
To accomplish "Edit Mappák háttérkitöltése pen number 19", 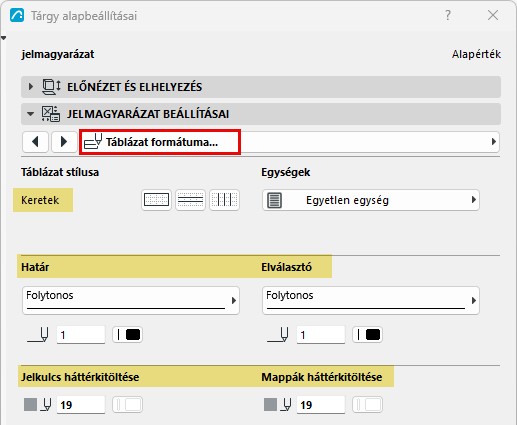I will [x=321, y=405].
